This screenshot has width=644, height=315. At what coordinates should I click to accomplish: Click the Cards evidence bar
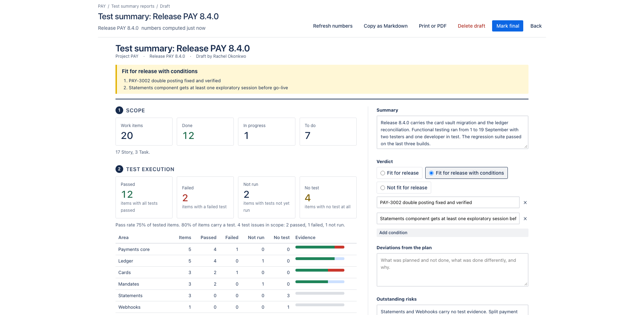point(320,270)
